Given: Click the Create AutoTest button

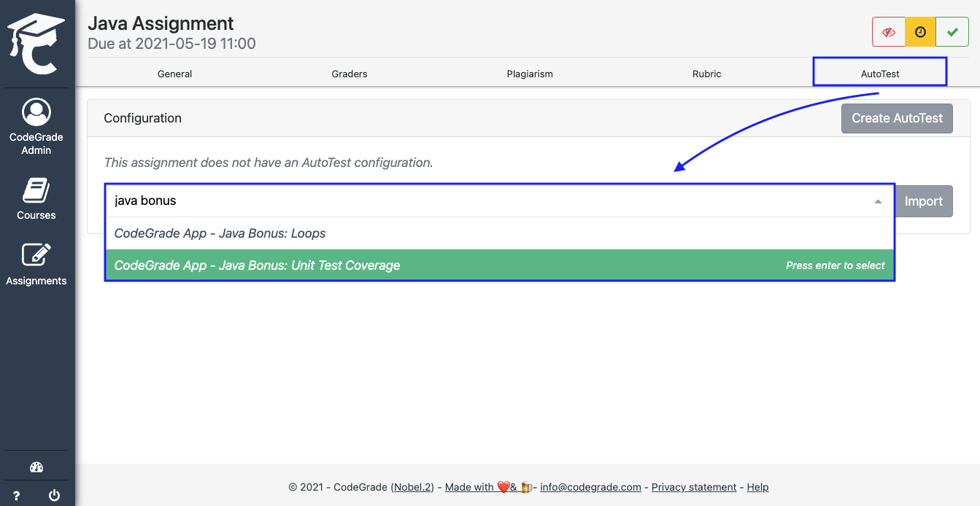Looking at the screenshot, I should (897, 118).
